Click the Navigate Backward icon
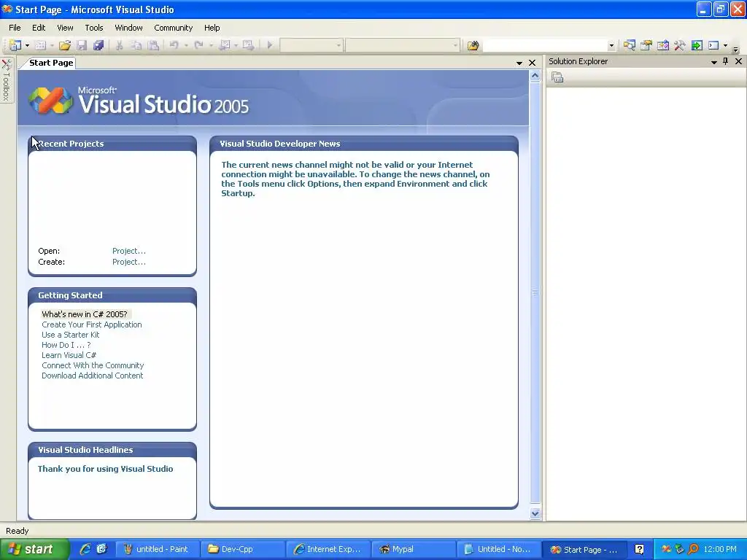 click(225, 45)
